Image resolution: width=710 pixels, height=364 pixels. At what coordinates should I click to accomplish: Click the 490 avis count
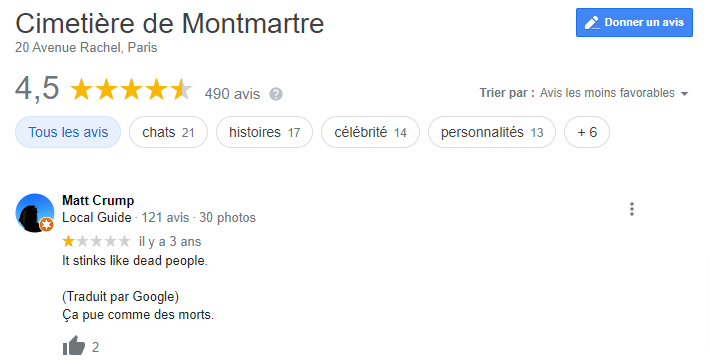pos(232,94)
